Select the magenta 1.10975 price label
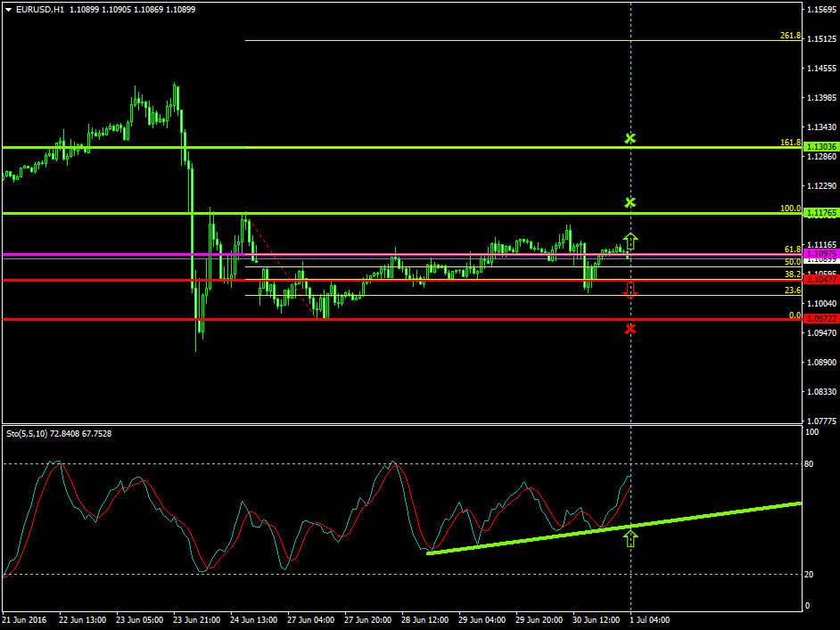 coord(819,254)
